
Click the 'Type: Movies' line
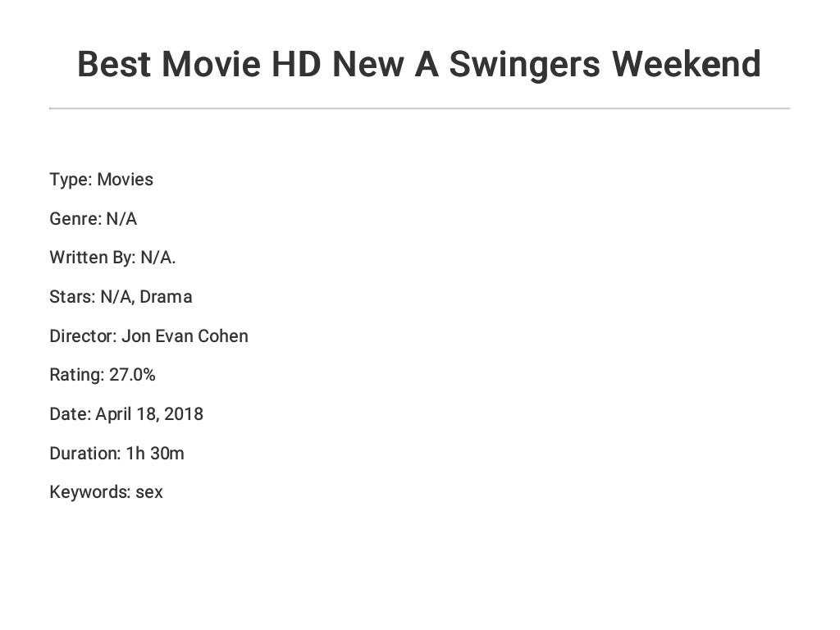pos(101,180)
